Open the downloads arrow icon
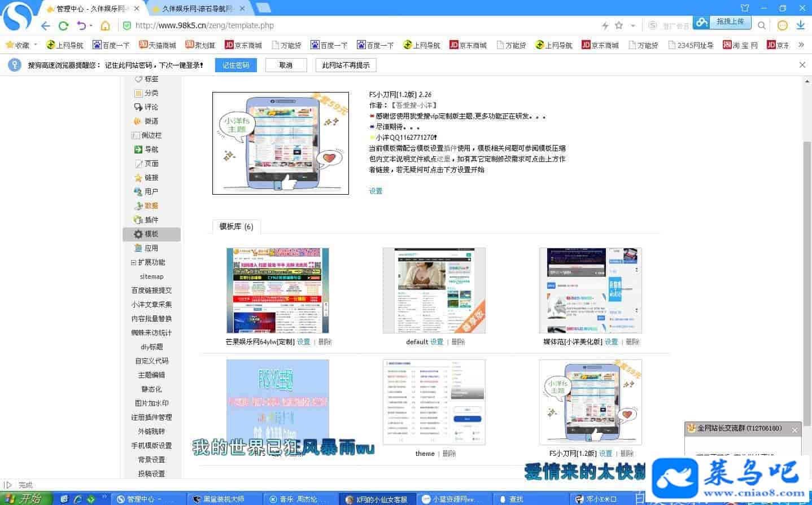 (800, 25)
